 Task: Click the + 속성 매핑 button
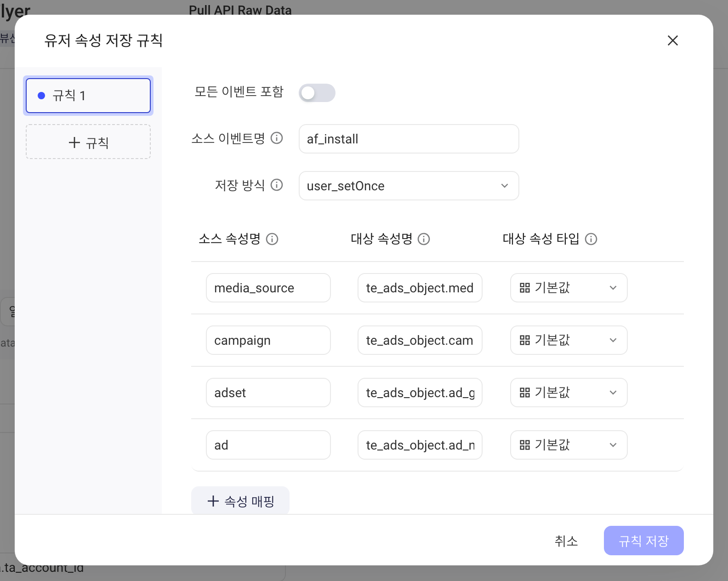[240, 501]
